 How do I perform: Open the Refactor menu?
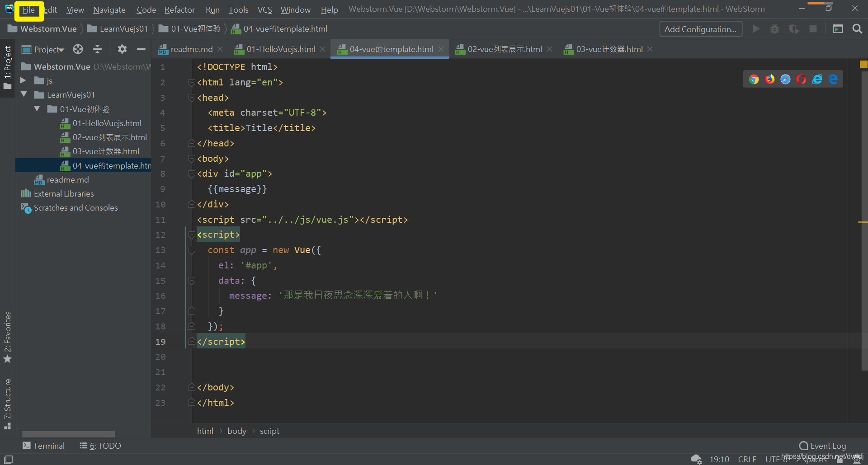click(179, 10)
